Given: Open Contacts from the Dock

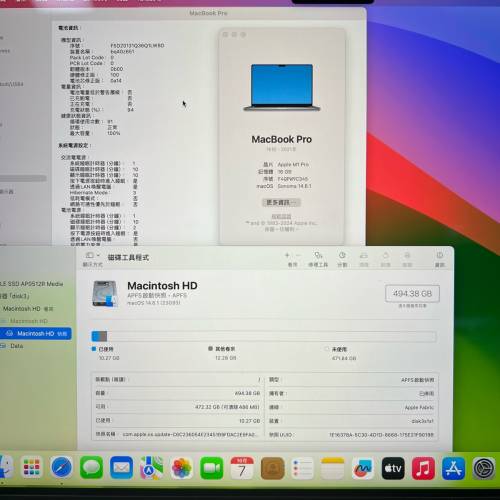Looking at the screenshot, I should 272,468.
